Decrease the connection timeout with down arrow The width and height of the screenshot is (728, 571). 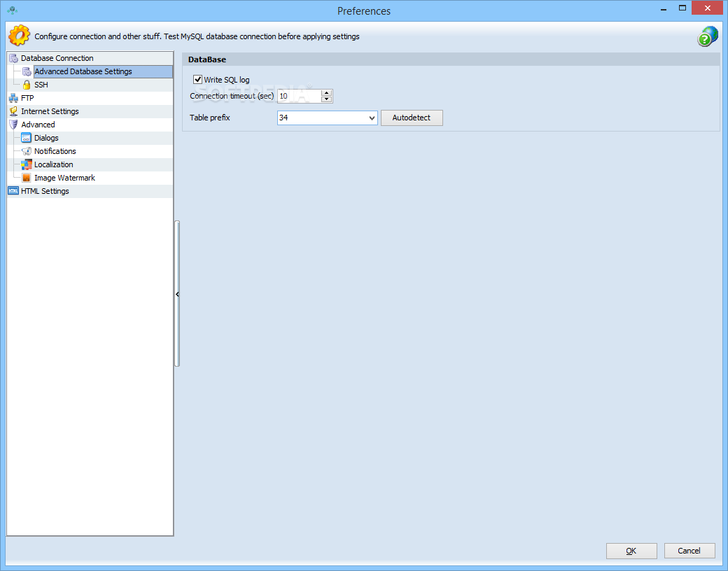pyautogui.click(x=326, y=99)
